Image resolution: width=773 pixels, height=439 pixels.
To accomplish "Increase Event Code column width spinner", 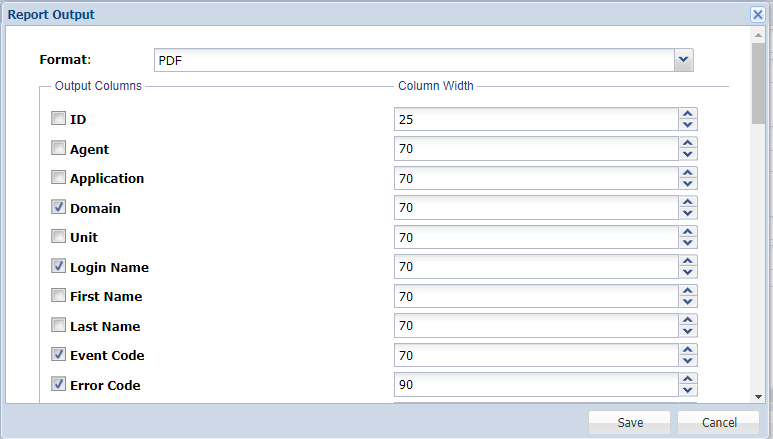I will coord(687,350).
